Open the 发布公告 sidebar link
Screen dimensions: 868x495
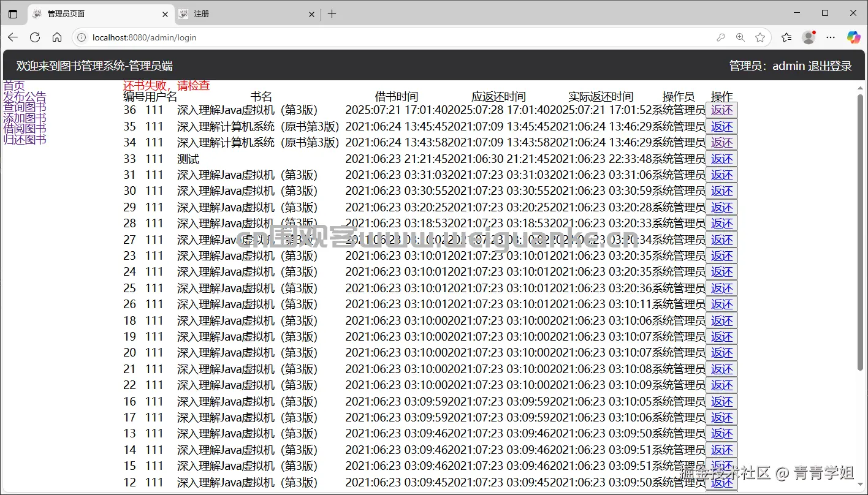click(x=25, y=97)
